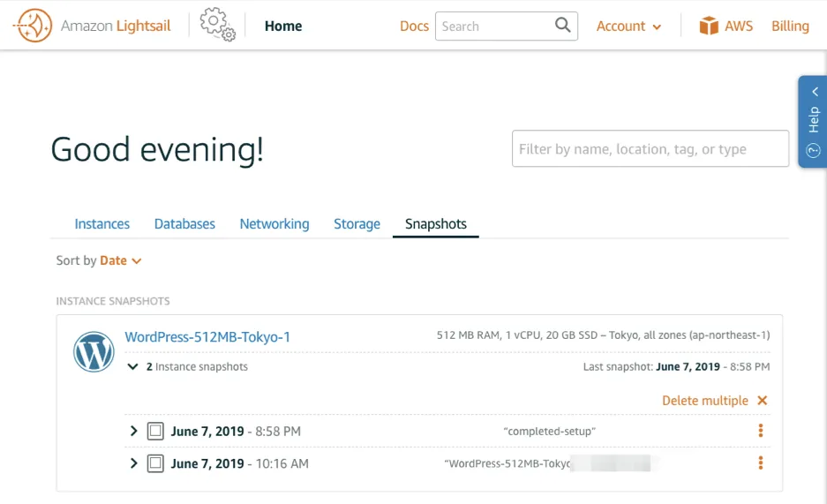Click the Amazon Lightsail logo icon
The height and width of the screenshot is (504, 827).
(34, 26)
